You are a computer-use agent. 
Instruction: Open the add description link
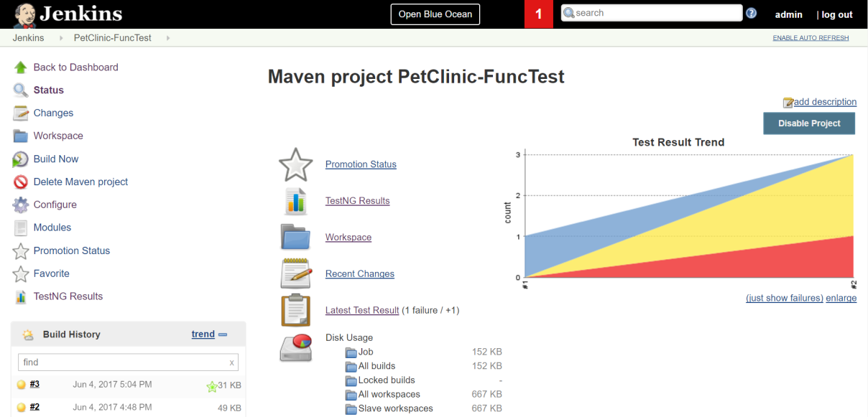coord(825,102)
